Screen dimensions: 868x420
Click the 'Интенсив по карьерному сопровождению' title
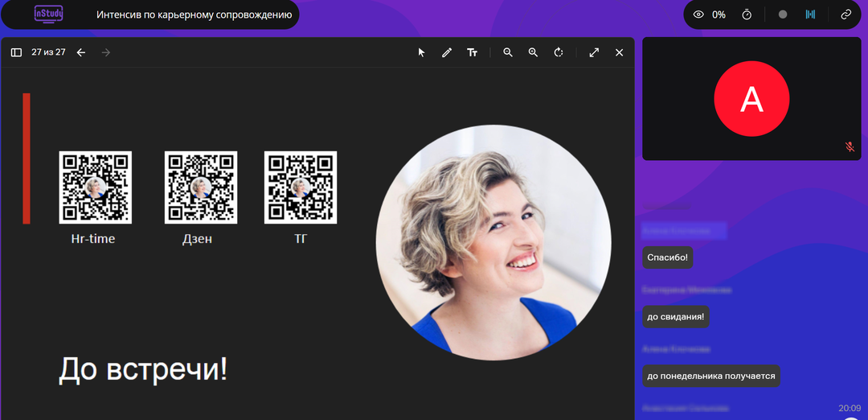tap(194, 14)
